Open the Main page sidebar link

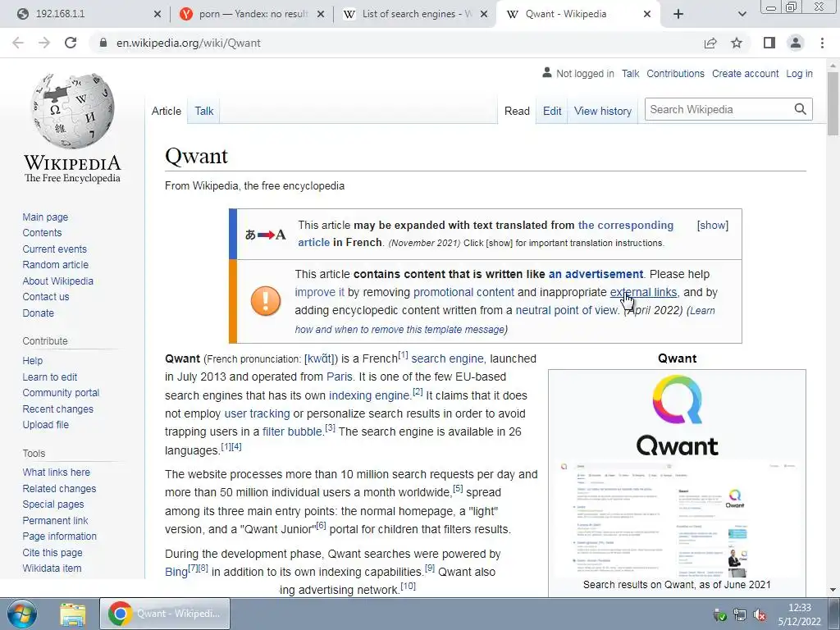45,217
